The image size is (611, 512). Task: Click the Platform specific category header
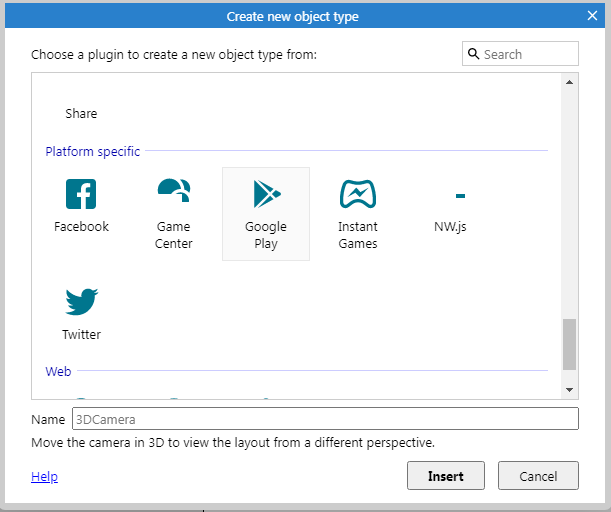click(x=93, y=151)
